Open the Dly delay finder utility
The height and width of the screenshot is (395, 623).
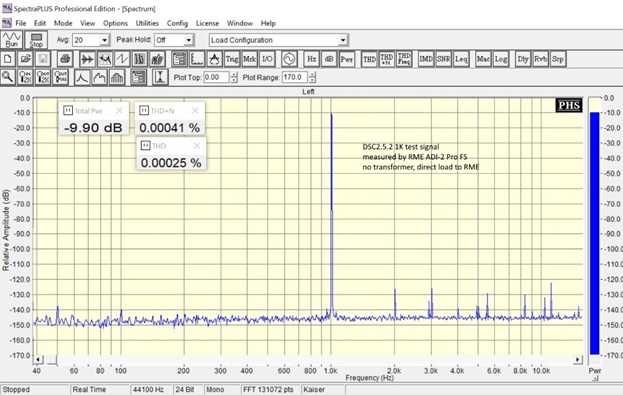(523, 59)
